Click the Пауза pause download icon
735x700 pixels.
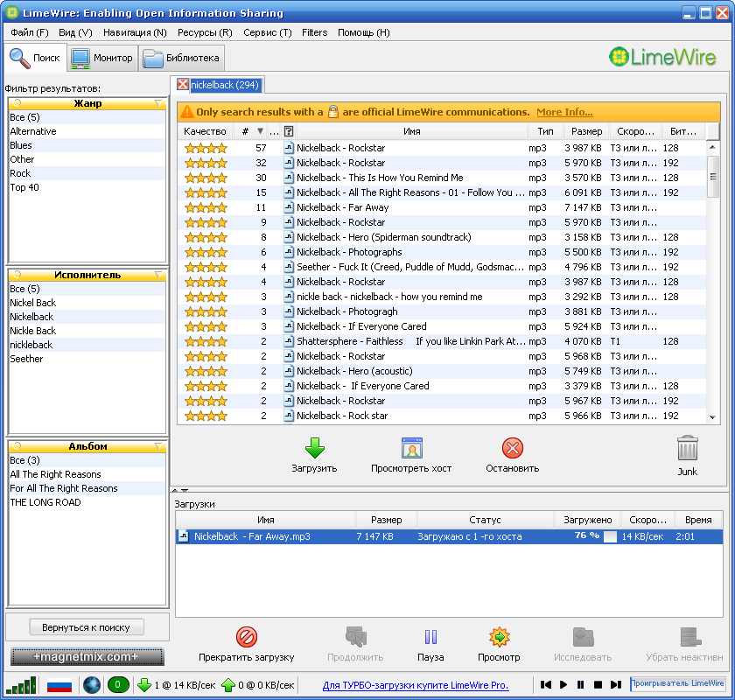click(x=430, y=637)
